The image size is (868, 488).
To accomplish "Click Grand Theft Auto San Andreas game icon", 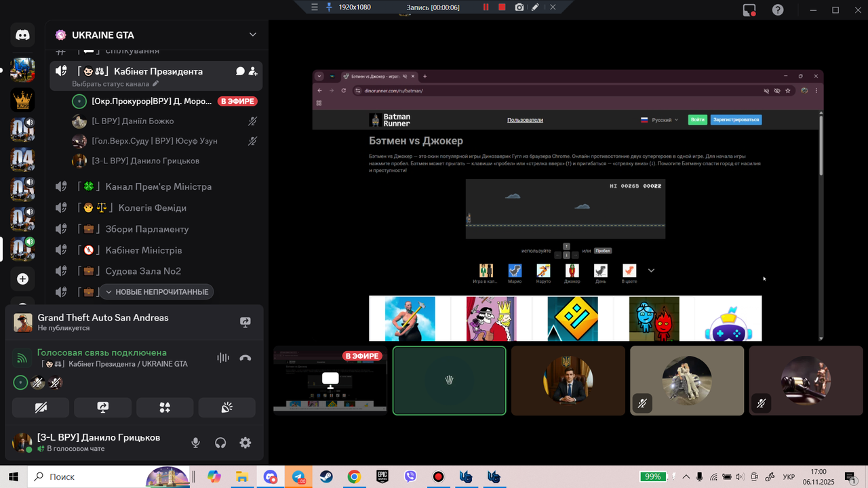I will coord(23,323).
